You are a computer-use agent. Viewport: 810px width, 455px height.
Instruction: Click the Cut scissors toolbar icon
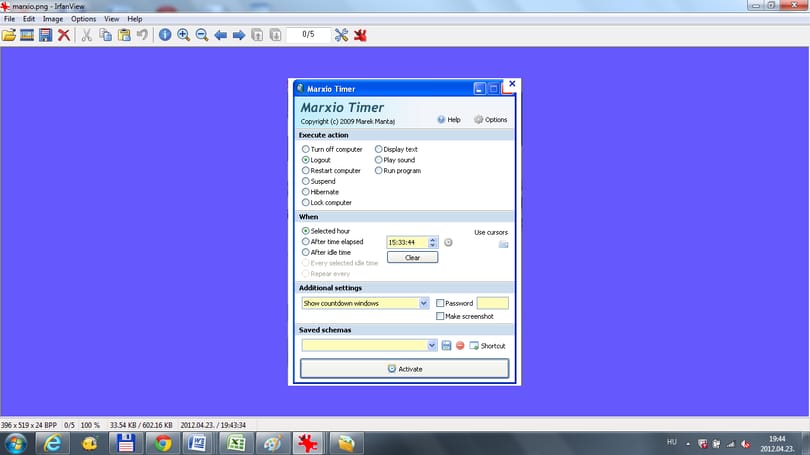click(x=87, y=35)
